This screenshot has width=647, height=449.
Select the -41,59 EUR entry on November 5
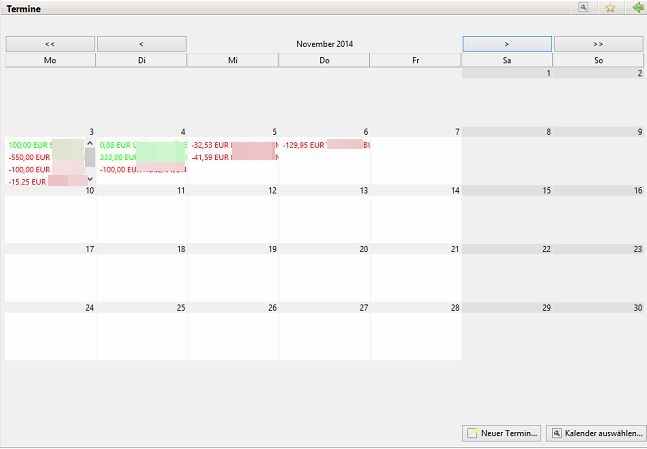point(210,157)
